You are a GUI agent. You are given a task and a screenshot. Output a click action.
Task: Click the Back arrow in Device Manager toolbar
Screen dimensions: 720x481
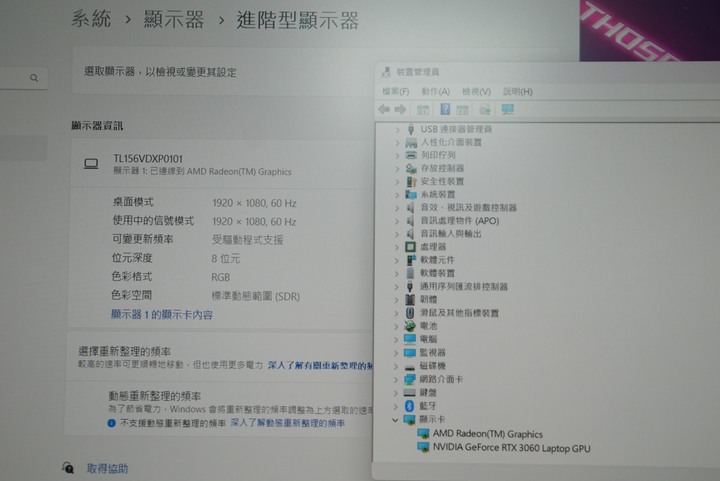coord(384,109)
